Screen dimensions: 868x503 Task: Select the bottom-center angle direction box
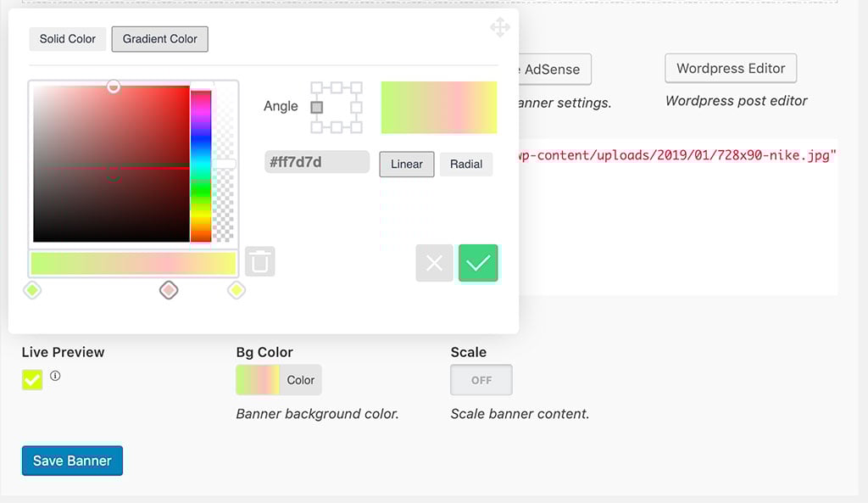click(337, 127)
